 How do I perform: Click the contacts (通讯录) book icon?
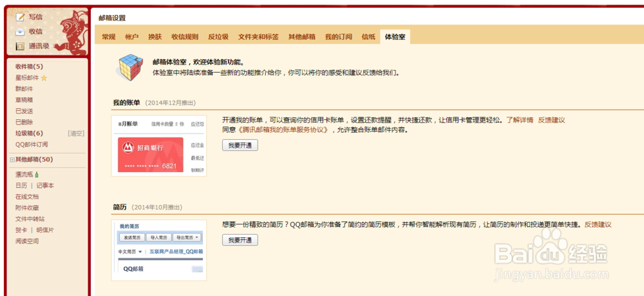[x=20, y=46]
